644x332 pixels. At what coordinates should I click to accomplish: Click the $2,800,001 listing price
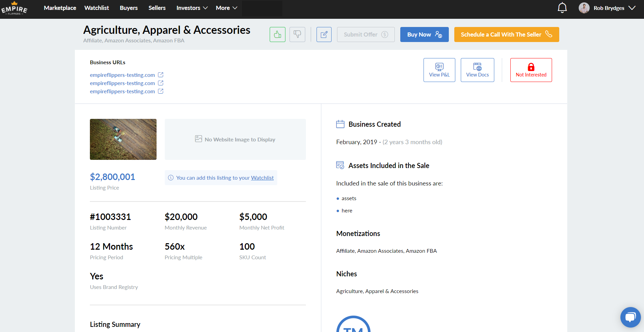point(112,177)
